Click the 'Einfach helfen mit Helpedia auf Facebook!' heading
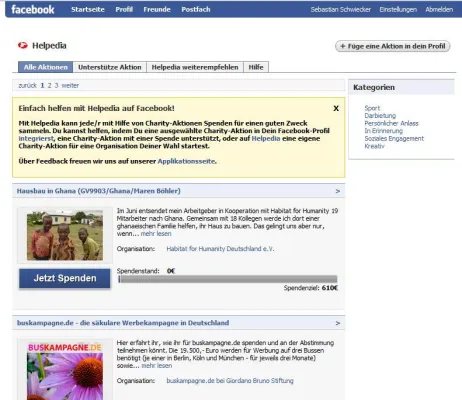Image resolution: width=462 pixels, height=400 pixels. [96, 108]
